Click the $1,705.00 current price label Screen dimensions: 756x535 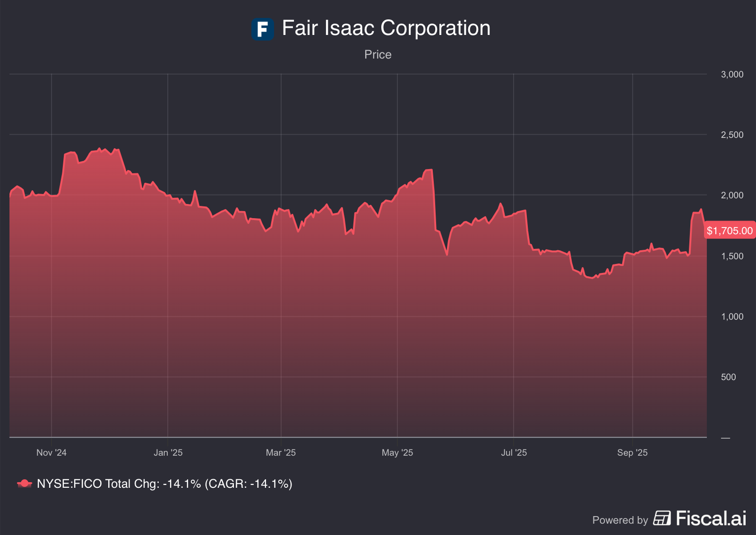pyautogui.click(x=730, y=230)
